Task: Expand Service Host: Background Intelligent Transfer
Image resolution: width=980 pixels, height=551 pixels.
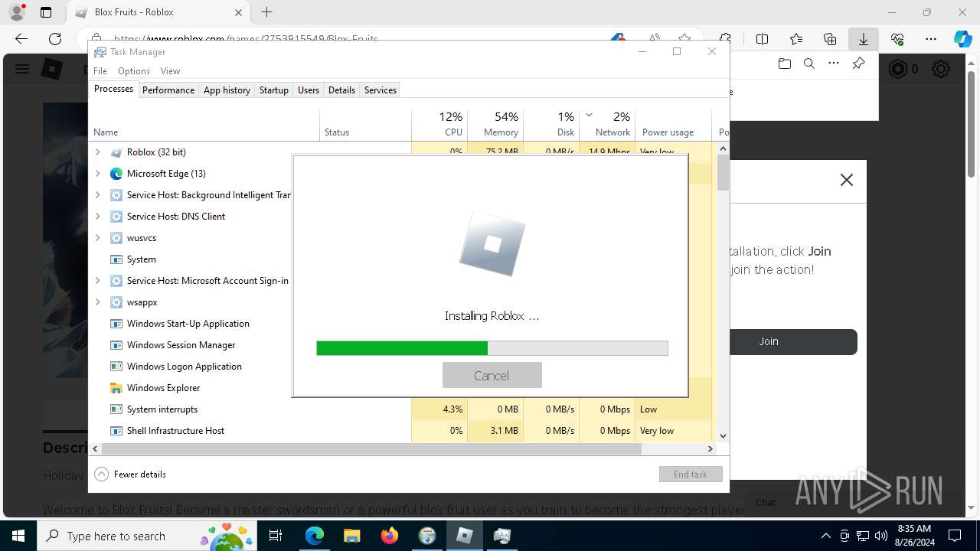Action: 97,195
